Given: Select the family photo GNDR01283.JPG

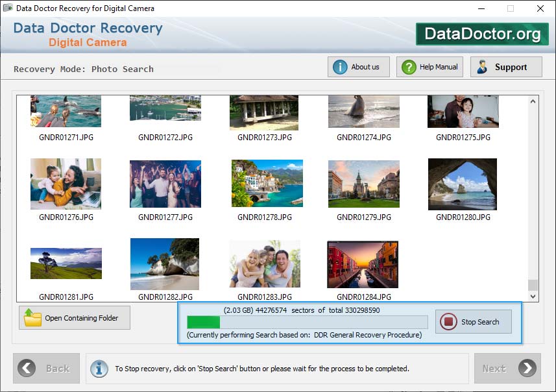Looking at the screenshot, I should [x=265, y=263].
